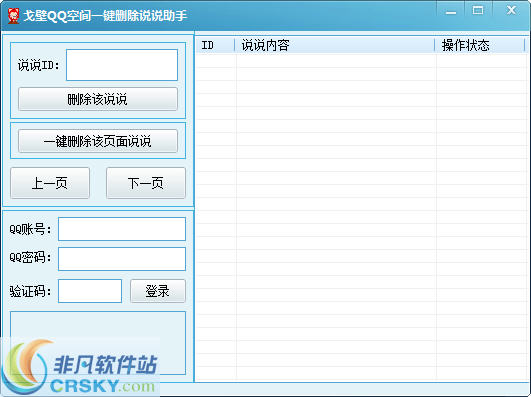Click the ID column header

[215, 45]
